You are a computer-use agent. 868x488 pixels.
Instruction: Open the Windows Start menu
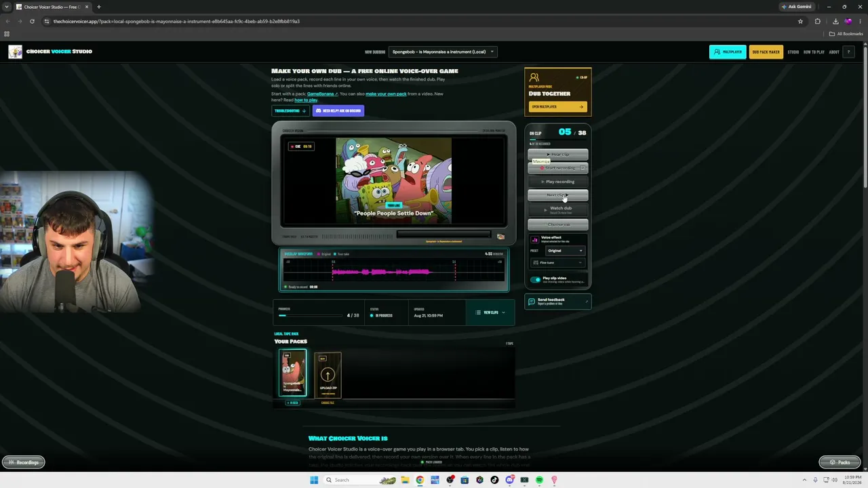click(x=314, y=480)
